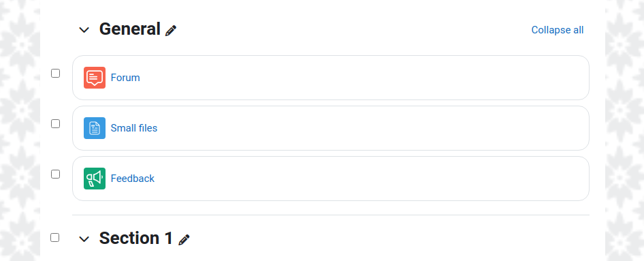Select the Small files activity checkbox
Image resolution: width=644 pixels, height=261 pixels.
tap(55, 124)
